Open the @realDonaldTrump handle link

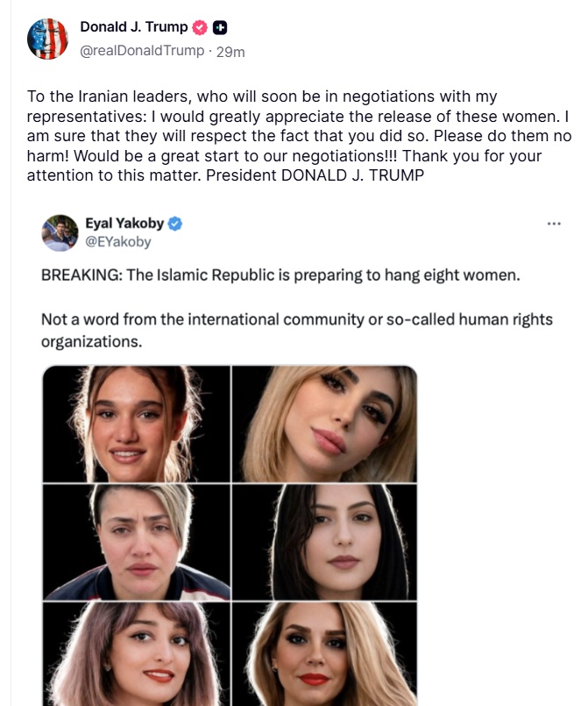[x=142, y=51]
